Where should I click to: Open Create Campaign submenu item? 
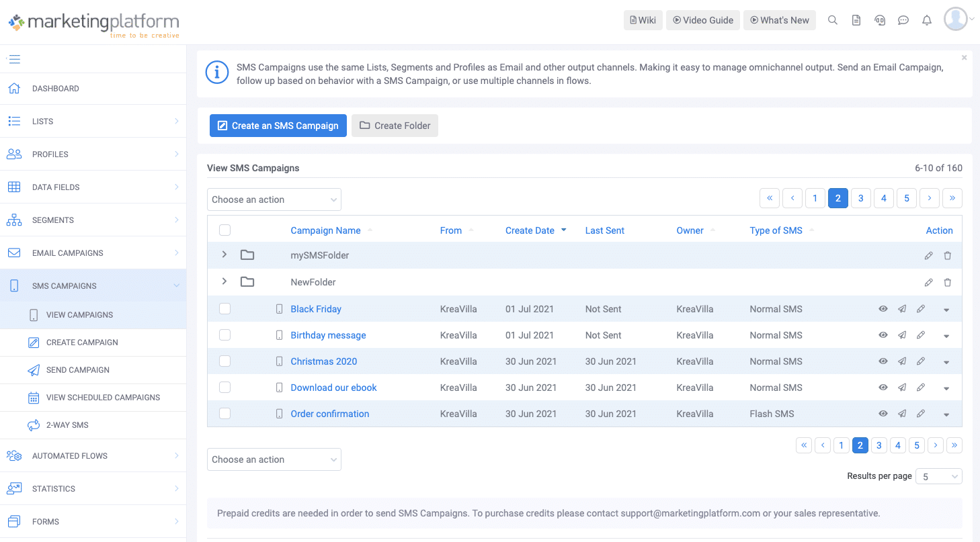click(93, 343)
